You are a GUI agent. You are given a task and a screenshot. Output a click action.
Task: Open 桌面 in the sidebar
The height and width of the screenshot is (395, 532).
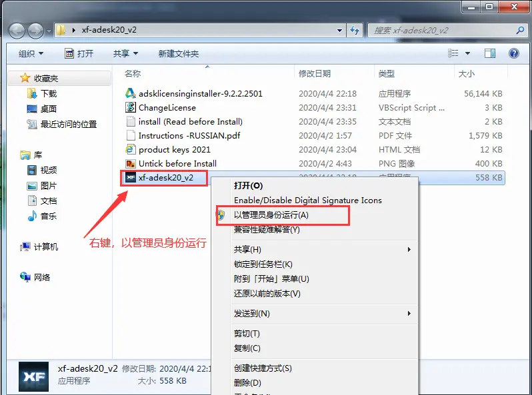click(49, 109)
